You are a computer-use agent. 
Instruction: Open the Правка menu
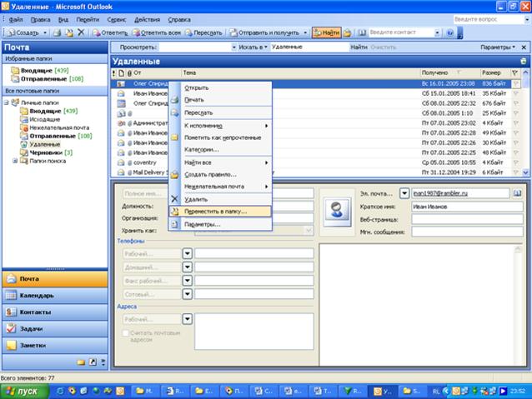[40, 20]
